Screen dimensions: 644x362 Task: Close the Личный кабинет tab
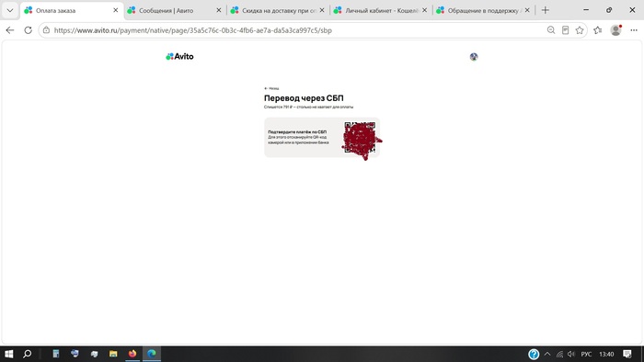(425, 10)
